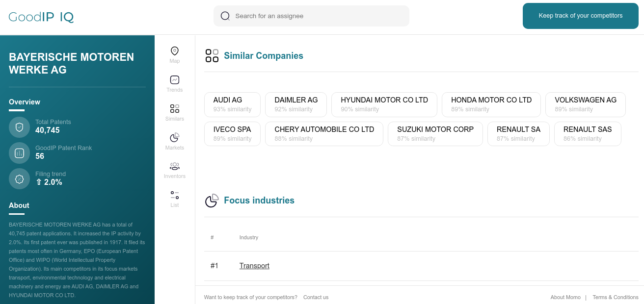Screen dimensions: 644x304
Task: Open the VOLKSWAGEN AG card
Action: pos(586,104)
